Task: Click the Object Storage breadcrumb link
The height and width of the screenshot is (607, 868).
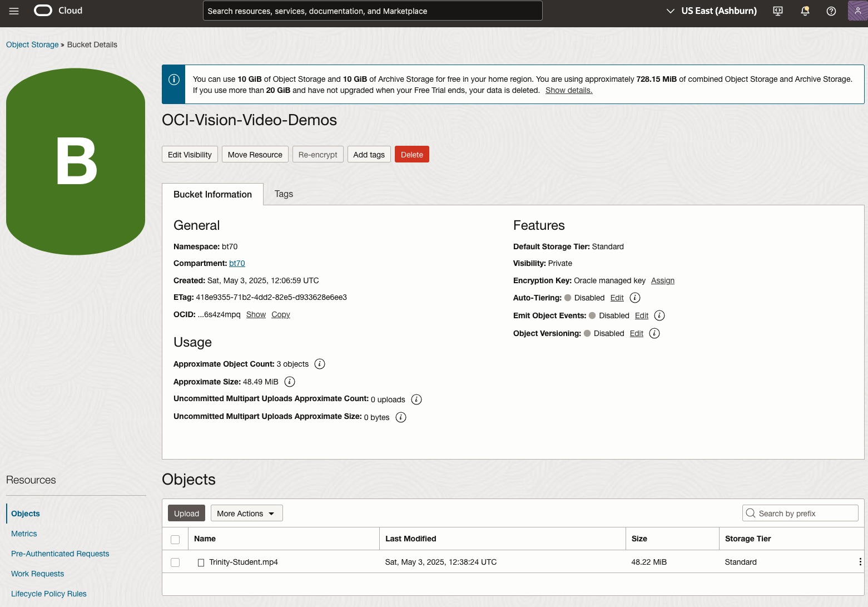Action: 32,45
